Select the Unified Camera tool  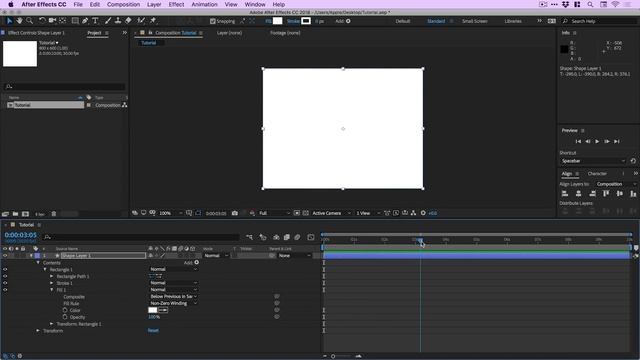coord(52,21)
